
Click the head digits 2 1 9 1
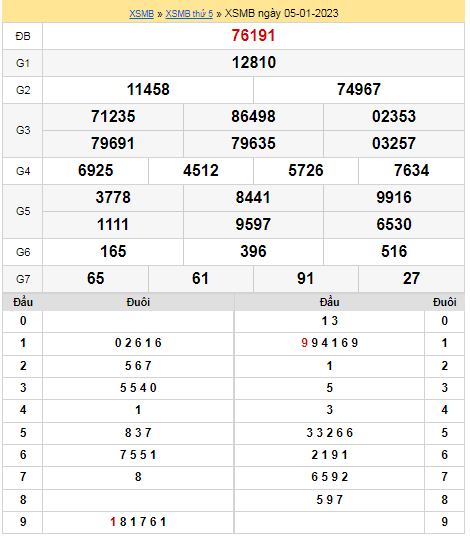330,455
